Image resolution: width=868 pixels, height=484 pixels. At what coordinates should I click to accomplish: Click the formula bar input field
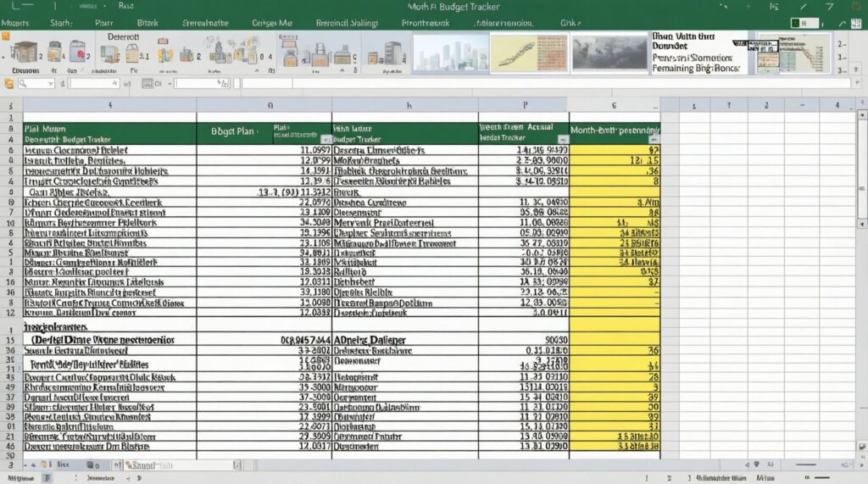(x=542, y=84)
